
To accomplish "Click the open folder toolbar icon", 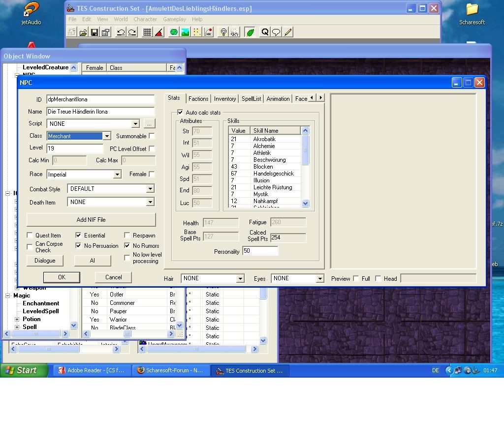I will 83,32.
